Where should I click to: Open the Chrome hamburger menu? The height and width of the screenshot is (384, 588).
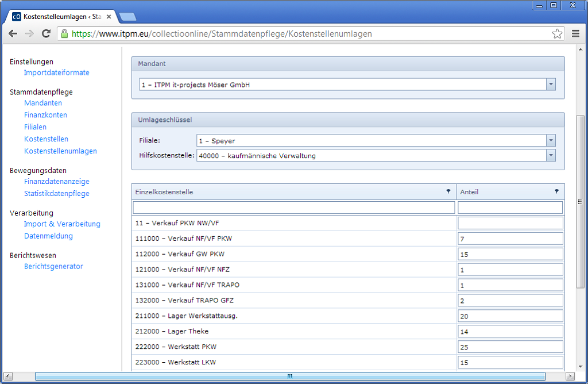(x=575, y=34)
